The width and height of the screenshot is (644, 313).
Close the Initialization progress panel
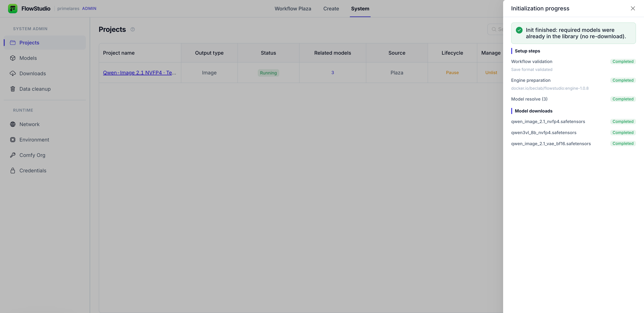[x=633, y=9]
